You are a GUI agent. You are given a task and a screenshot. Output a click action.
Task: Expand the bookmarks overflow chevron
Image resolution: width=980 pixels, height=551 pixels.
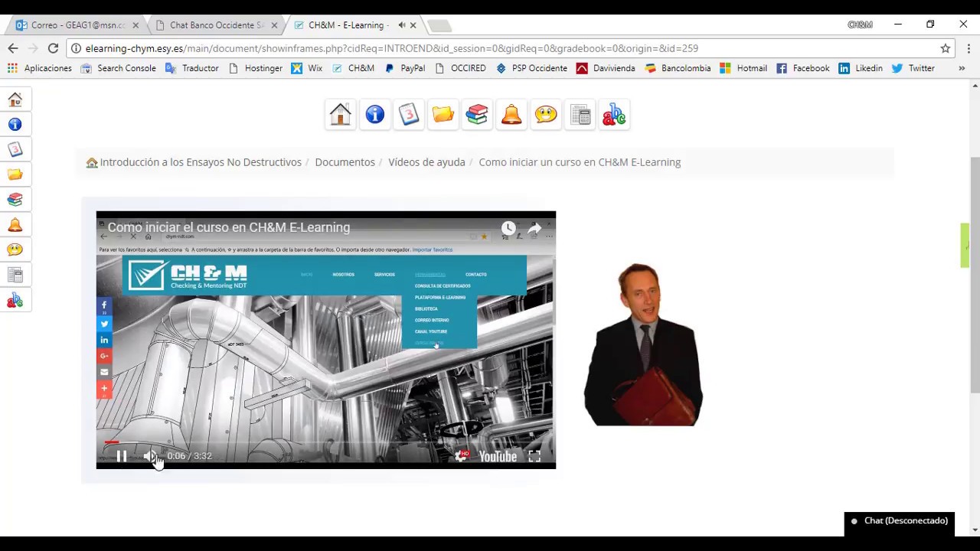coord(962,68)
